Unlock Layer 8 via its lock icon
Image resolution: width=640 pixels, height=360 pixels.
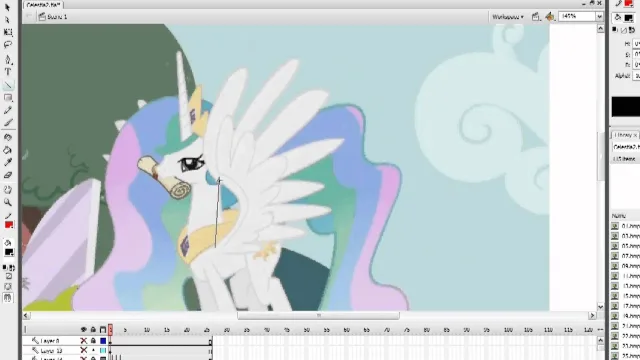[93, 340]
